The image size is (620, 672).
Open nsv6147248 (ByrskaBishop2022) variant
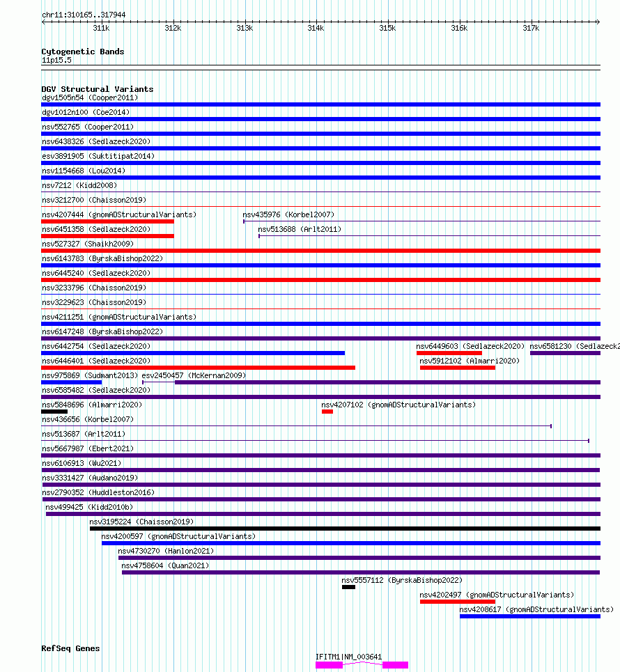tap(102, 331)
